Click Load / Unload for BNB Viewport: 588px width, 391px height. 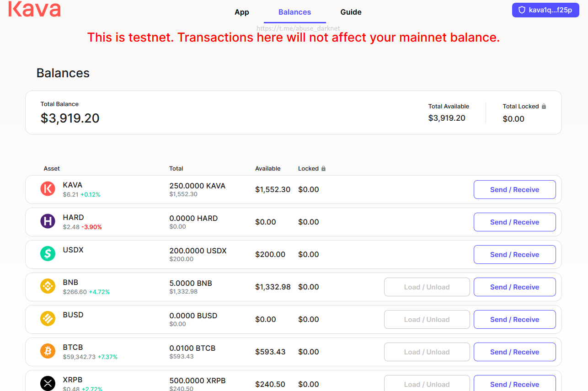(x=427, y=287)
